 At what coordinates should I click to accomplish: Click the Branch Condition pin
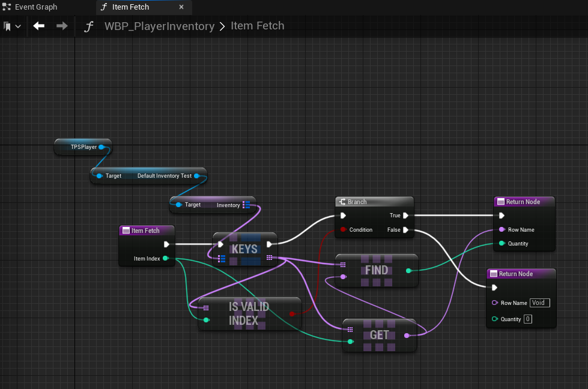[x=343, y=229]
